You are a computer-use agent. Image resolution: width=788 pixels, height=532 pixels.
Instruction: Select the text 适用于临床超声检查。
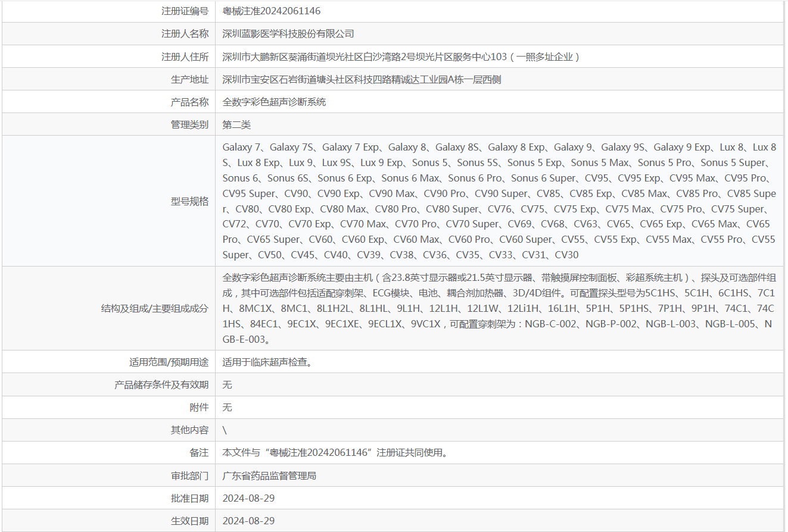[267, 362]
